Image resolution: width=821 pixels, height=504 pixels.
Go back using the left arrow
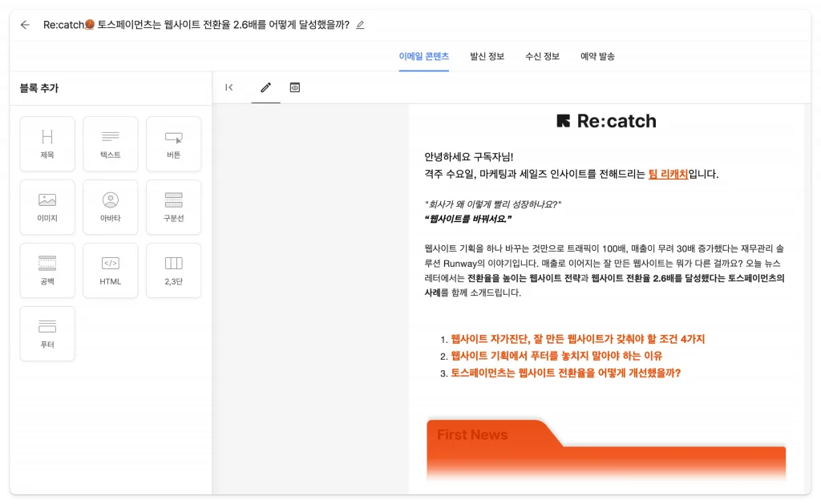pos(24,25)
